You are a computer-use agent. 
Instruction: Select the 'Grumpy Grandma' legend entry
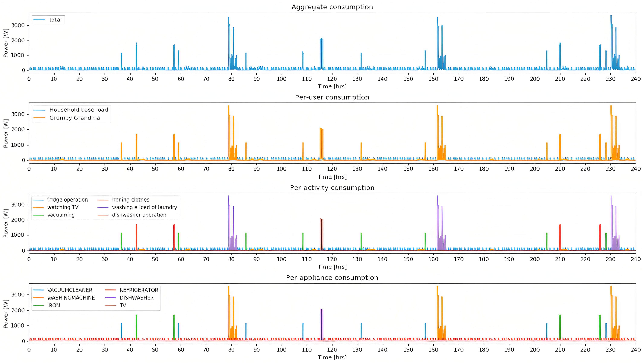[74, 118]
